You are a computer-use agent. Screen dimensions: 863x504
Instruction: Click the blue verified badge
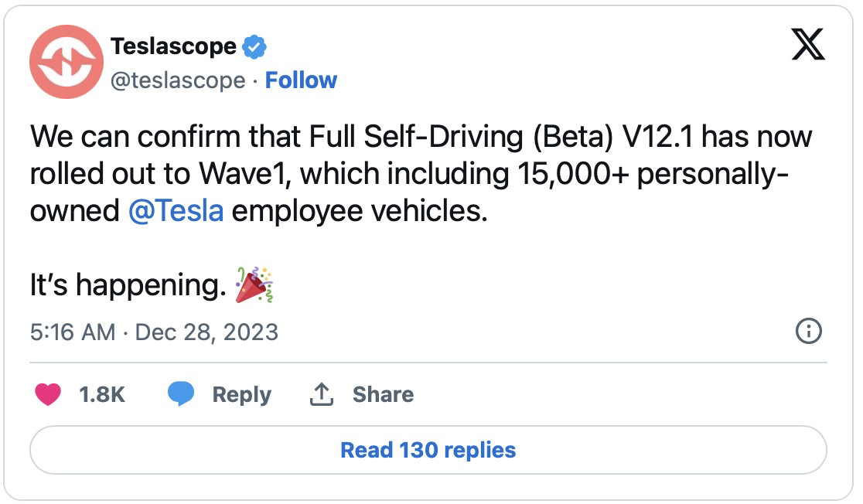(254, 47)
